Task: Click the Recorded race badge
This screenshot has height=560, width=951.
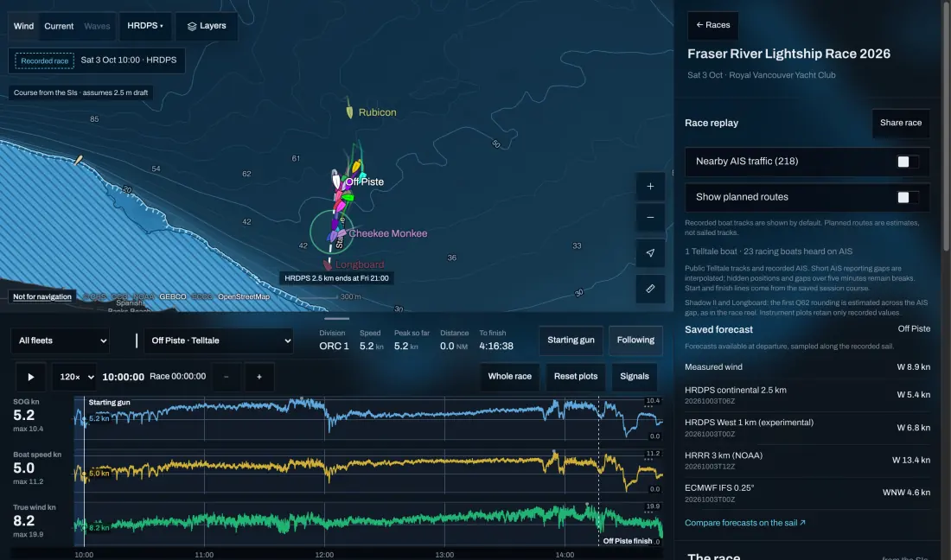Action: pos(44,60)
